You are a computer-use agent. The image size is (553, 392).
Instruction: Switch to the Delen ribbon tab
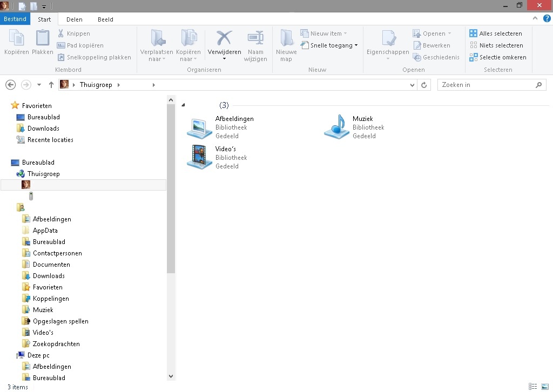click(75, 19)
